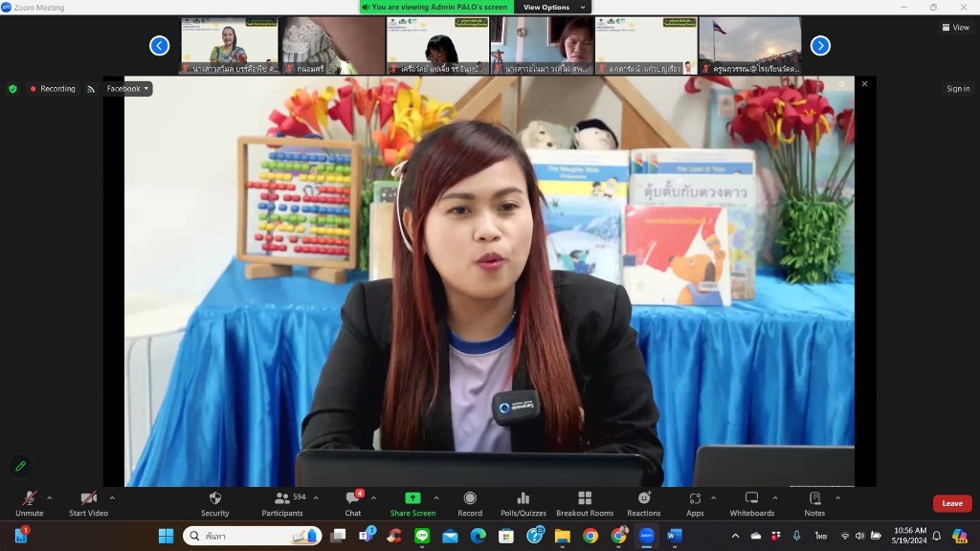The width and height of the screenshot is (980, 551).
Task: Open the Participants panel
Action: [282, 503]
